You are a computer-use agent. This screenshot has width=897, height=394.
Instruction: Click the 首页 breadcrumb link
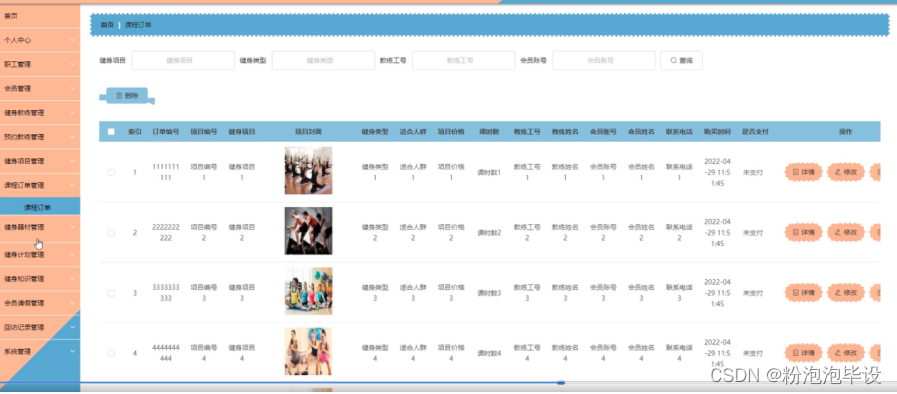[107, 25]
